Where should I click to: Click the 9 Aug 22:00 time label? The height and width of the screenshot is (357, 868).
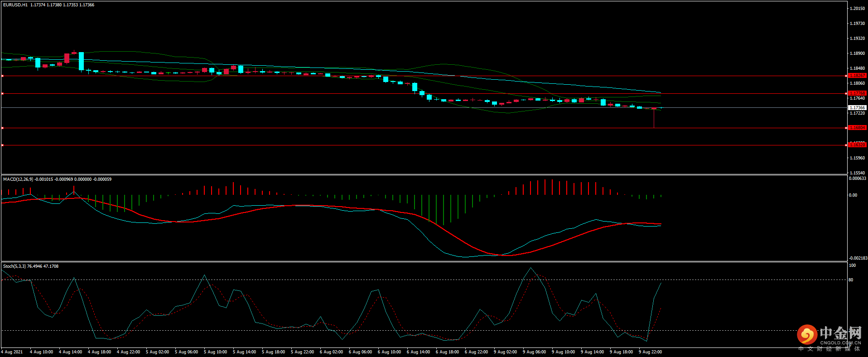650,352
